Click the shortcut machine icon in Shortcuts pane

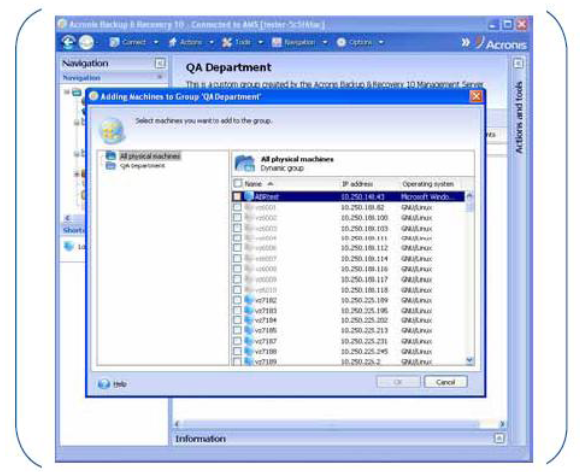pyautogui.click(x=69, y=246)
